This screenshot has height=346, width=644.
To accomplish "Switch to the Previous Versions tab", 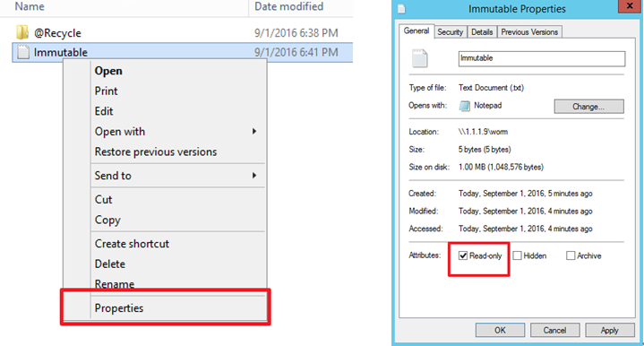I will point(529,32).
